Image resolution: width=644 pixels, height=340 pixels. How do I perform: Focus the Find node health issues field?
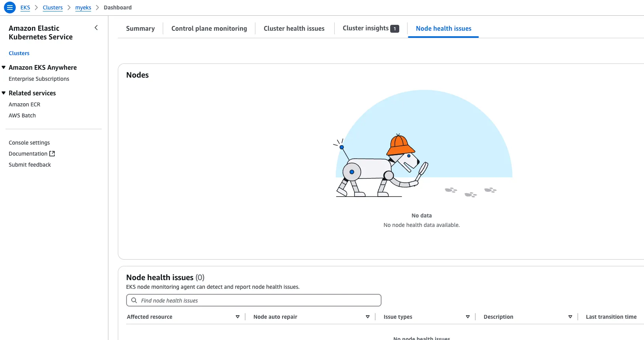coord(254,300)
